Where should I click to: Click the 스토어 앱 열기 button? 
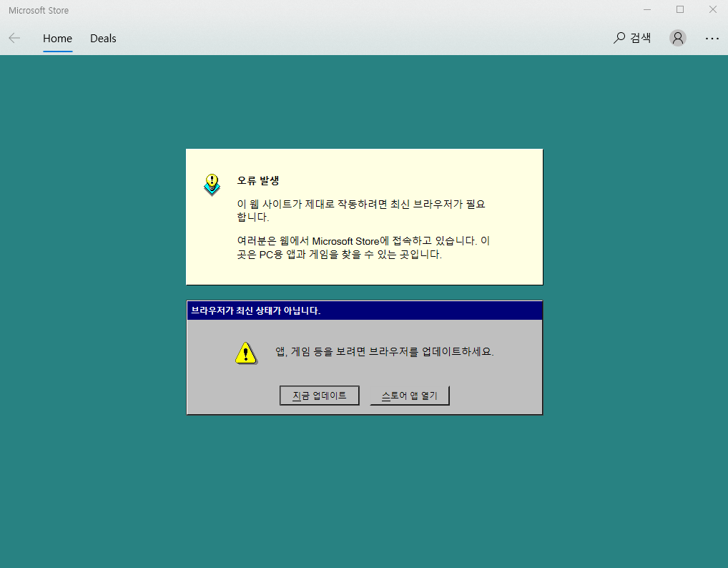point(410,396)
